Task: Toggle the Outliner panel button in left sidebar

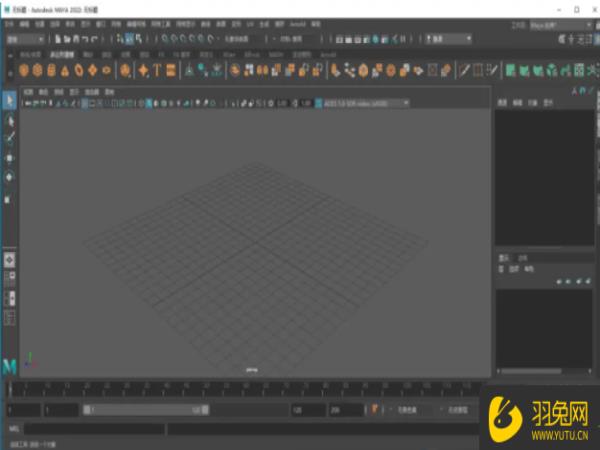Action: coord(10,317)
